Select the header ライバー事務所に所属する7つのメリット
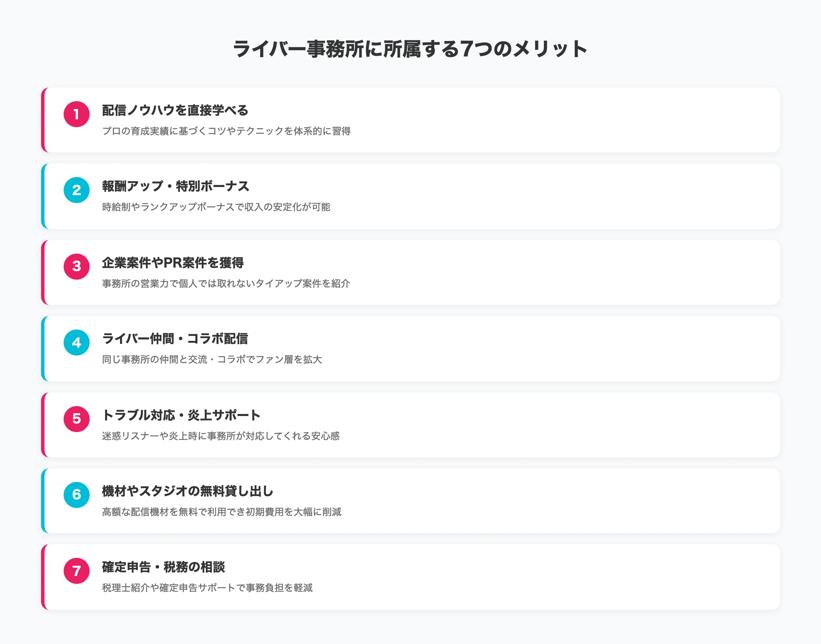821x644 pixels. pos(410,48)
